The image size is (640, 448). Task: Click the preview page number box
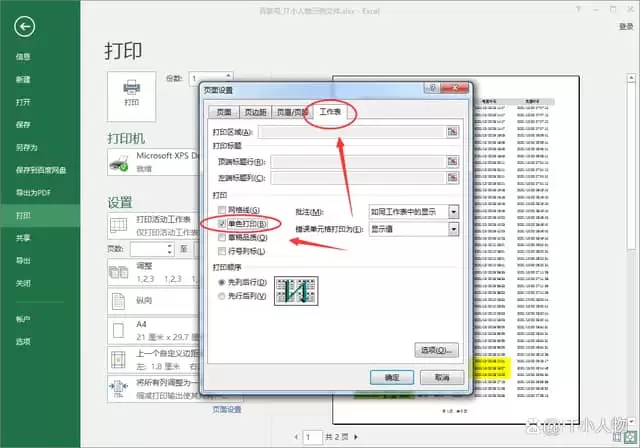click(312, 437)
